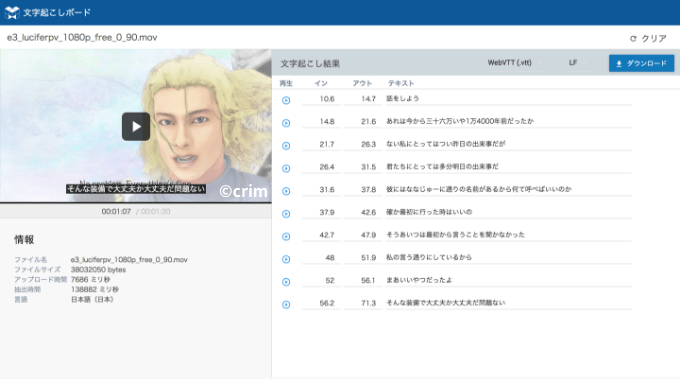This screenshot has height=380, width=680.
Task: Click the テキスト column header
Action: (401, 83)
